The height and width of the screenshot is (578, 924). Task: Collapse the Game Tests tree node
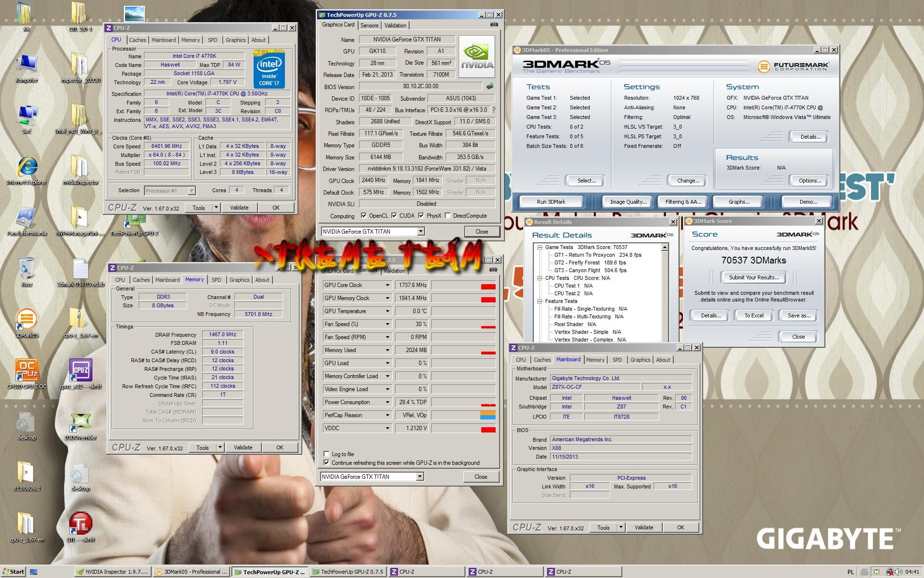[540, 247]
